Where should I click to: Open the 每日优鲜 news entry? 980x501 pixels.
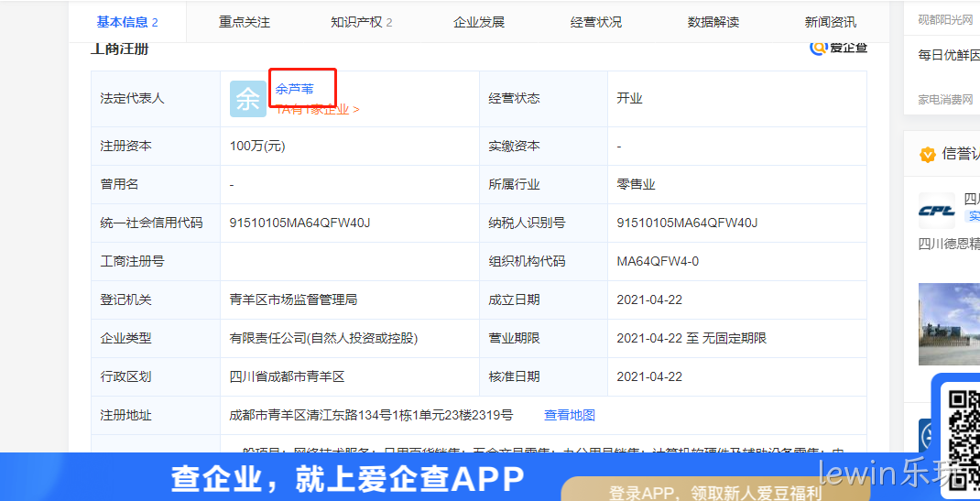tap(949, 55)
